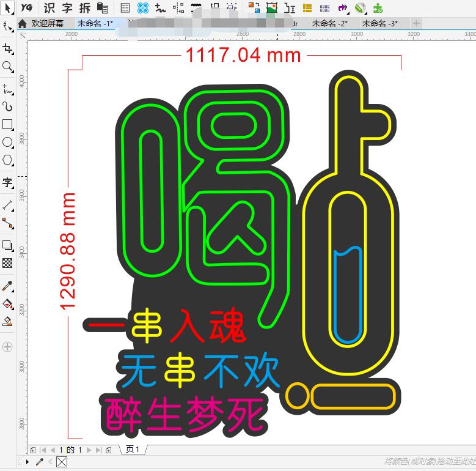Image resolution: width=476 pixels, height=471 pixels.
Task: Click the align and distribute icon
Action: tap(178, 8)
